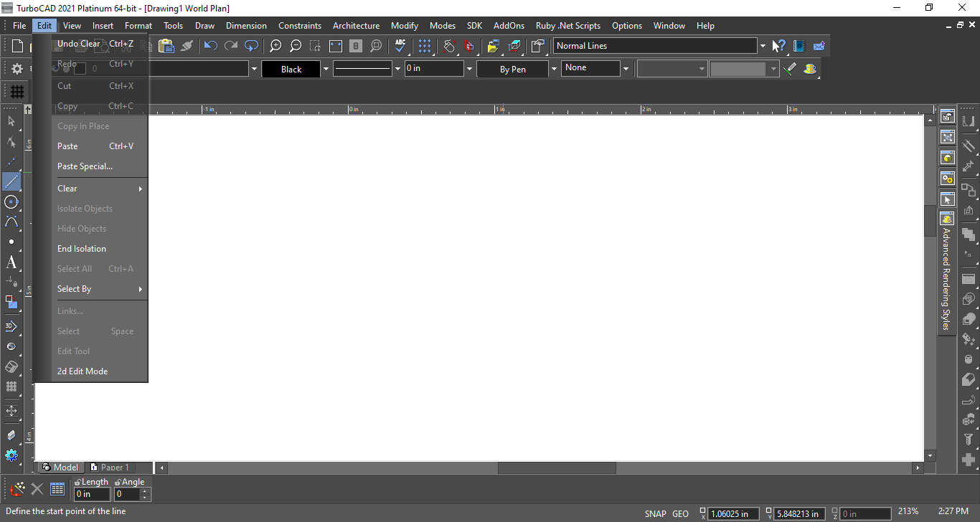Open the Black color dropdown

click(x=326, y=69)
